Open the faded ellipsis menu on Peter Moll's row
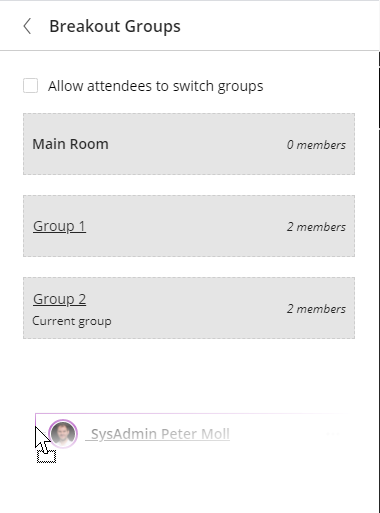Viewport: 380px width, 513px height. point(332,434)
